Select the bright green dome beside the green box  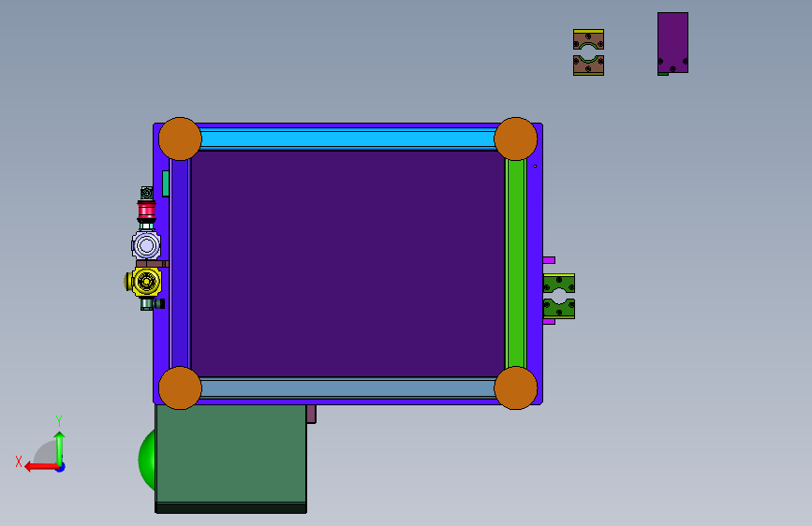pyautogui.click(x=146, y=460)
